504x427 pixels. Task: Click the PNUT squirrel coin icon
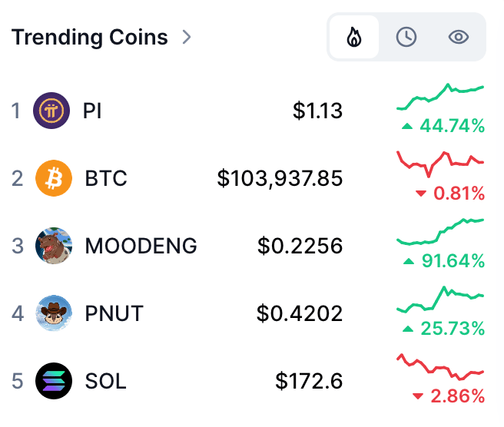[x=54, y=313]
